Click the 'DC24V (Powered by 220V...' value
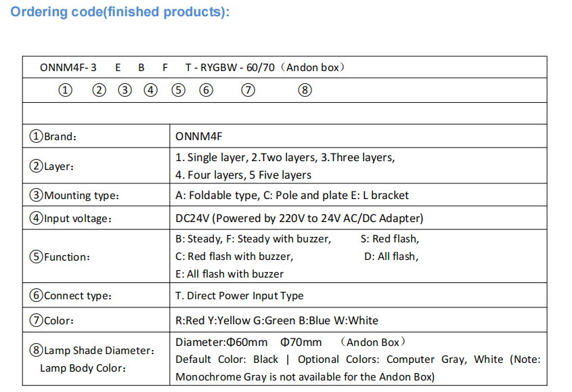The width and height of the screenshot is (572, 392). [x=299, y=219]
